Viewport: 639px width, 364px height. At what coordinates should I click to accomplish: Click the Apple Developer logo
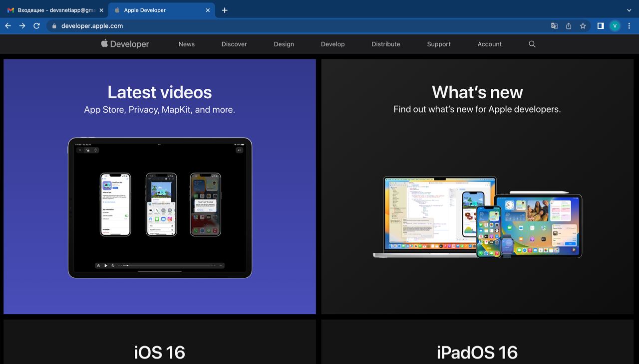[125, 44]
